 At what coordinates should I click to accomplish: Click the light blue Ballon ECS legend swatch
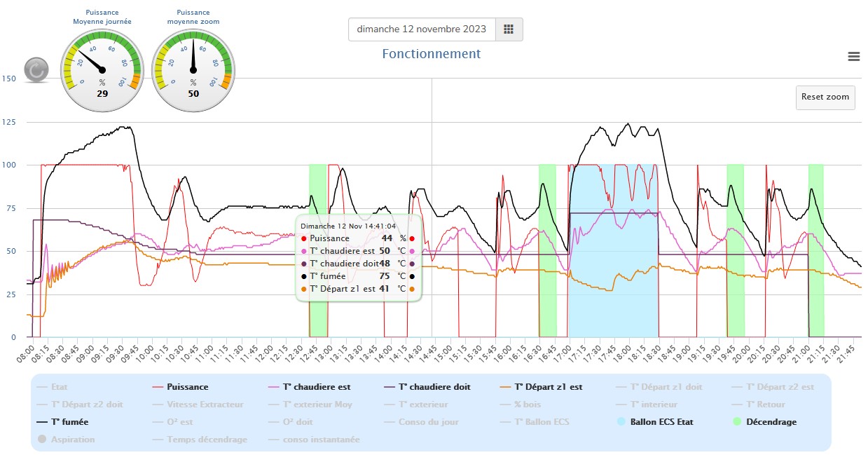tap(621, 422)
